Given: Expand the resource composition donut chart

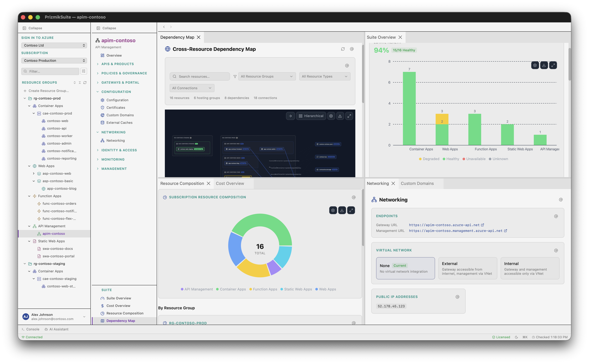Looking at the screenshot, I should point(351,210).
